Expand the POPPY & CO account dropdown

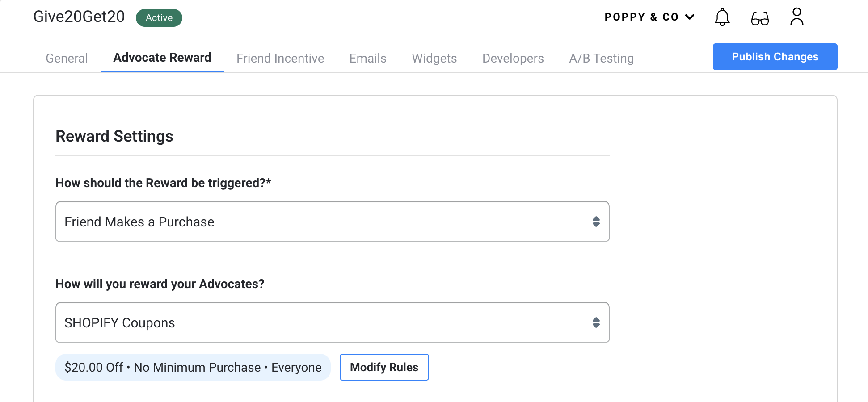tap(649, 17)
